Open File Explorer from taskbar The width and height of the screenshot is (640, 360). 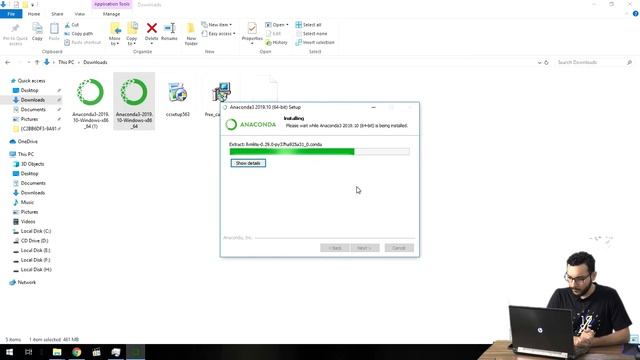click(57, 352)
